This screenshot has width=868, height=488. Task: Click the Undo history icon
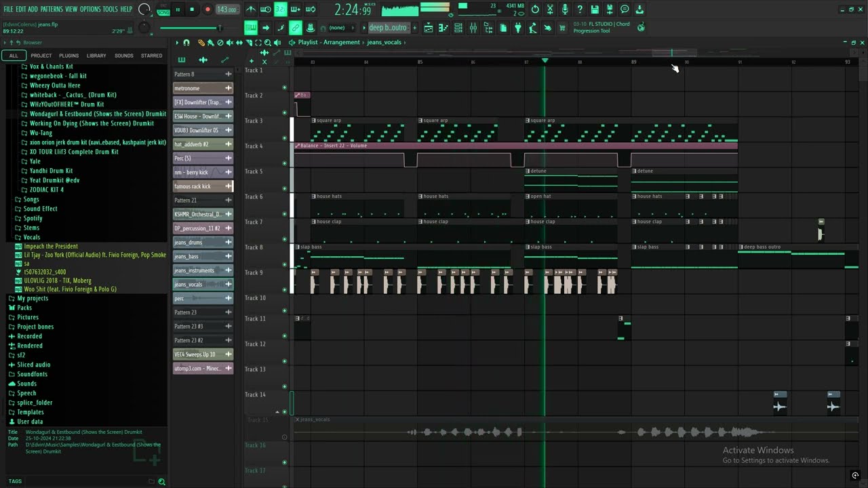pos(535,9)
